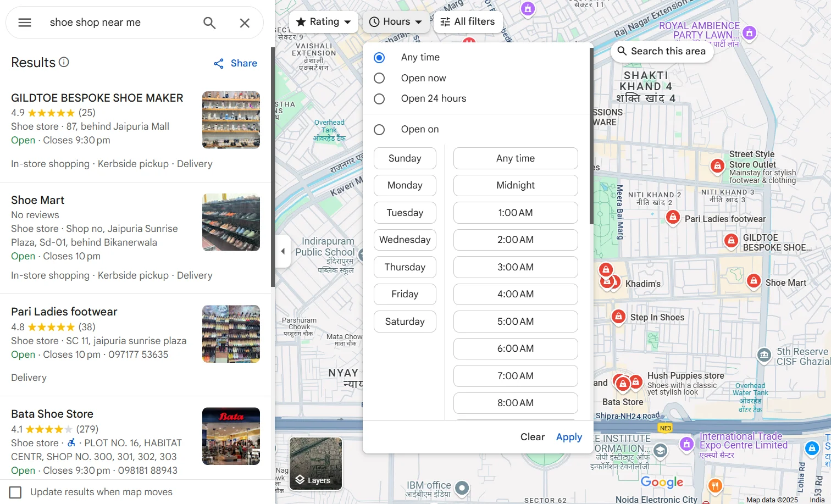Click institute graduation cap pin
The image size is (831, 504).
coord(660,451)
